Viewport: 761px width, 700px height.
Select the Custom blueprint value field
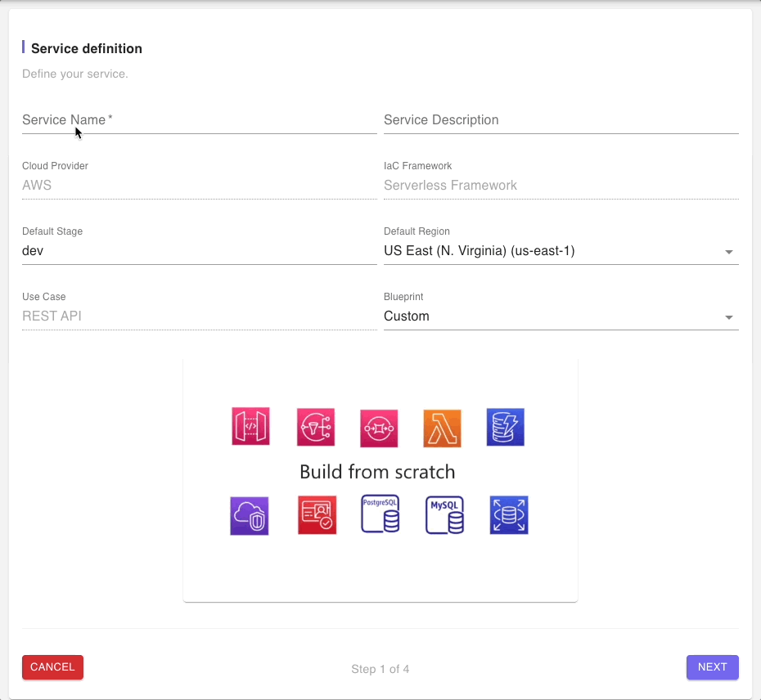point(561,316)
